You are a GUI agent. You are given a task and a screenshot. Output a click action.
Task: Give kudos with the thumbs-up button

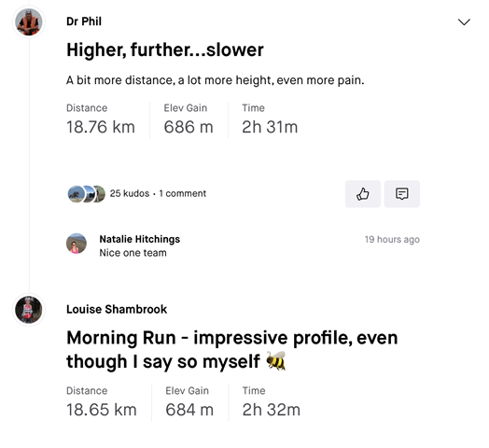click(x=363, y=194)
